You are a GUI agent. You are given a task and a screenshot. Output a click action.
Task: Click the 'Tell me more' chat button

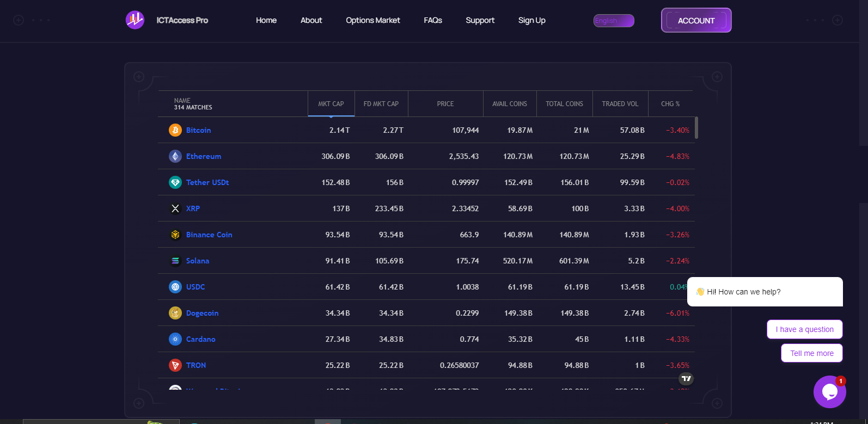(812, 353)
